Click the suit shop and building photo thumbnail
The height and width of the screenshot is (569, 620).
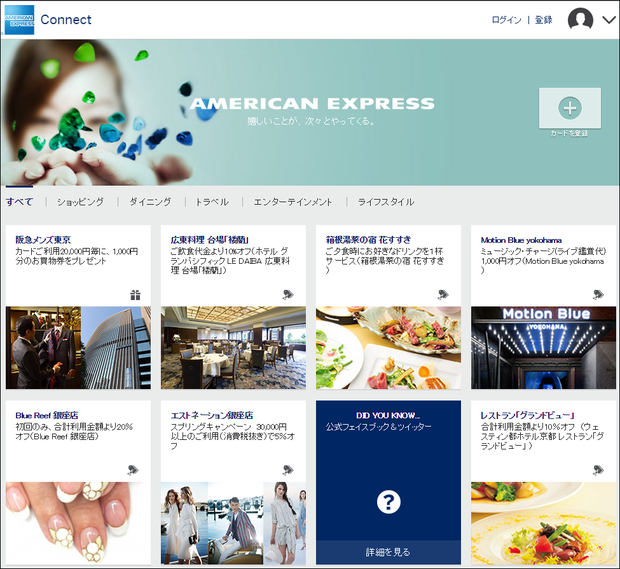click(78, 348)
